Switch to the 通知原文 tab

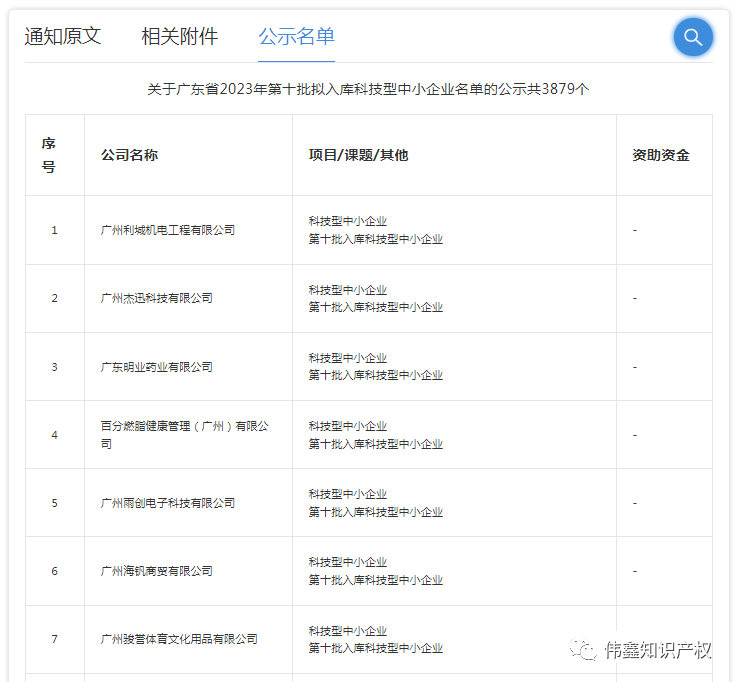63,37
